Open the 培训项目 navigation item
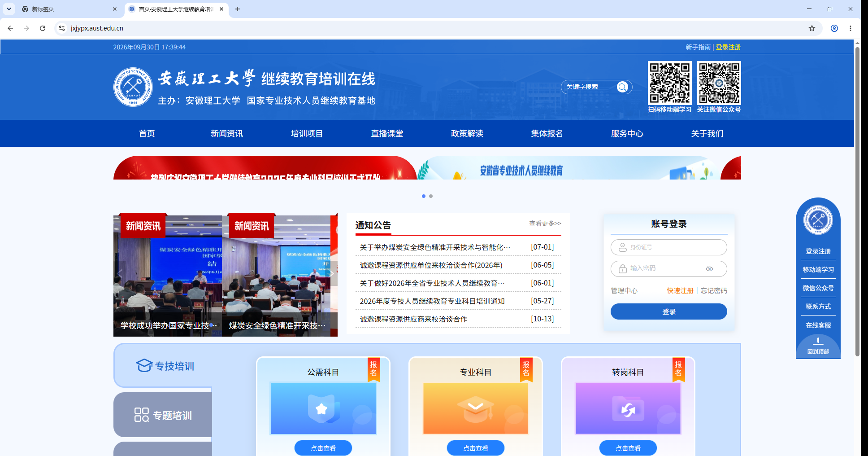The image size is (868, 456). [x=307, y=134]
